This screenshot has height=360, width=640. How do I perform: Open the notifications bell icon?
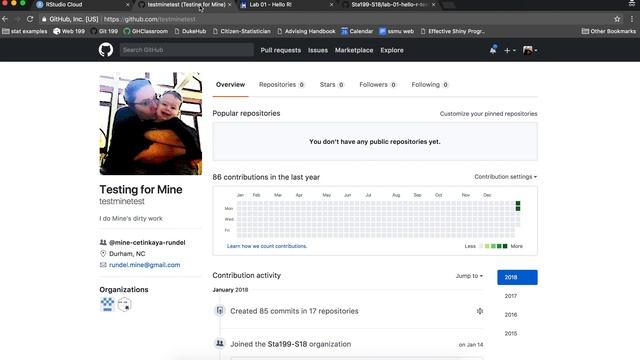pos(493,50)
